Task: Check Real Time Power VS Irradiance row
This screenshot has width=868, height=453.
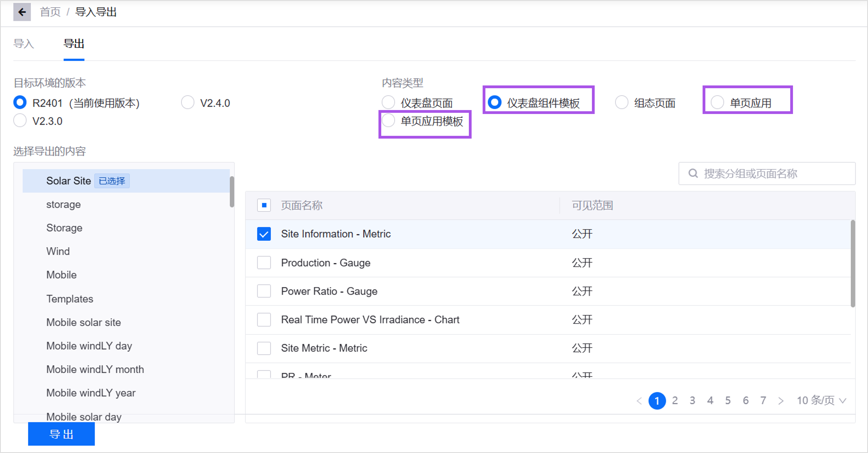Action: pos(264,319)
